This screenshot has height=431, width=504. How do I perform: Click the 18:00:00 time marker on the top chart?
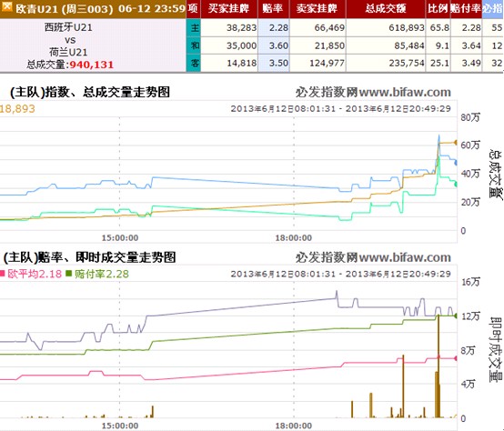tap(294, 238)
